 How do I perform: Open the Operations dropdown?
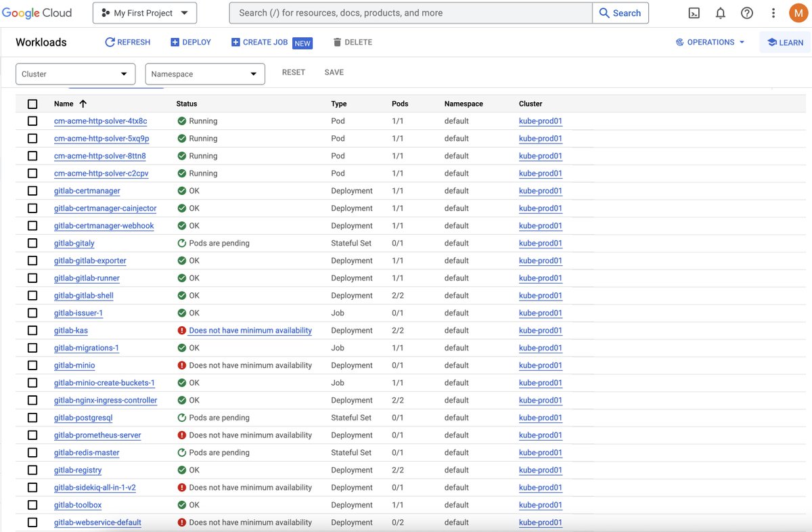pos(710,42)
